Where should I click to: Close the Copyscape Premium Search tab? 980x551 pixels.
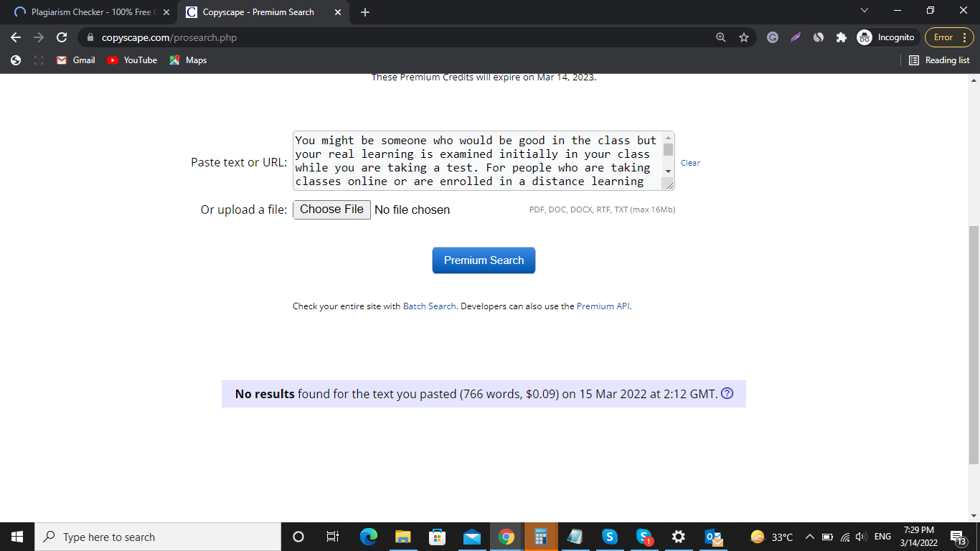click(x=338, y=12)
